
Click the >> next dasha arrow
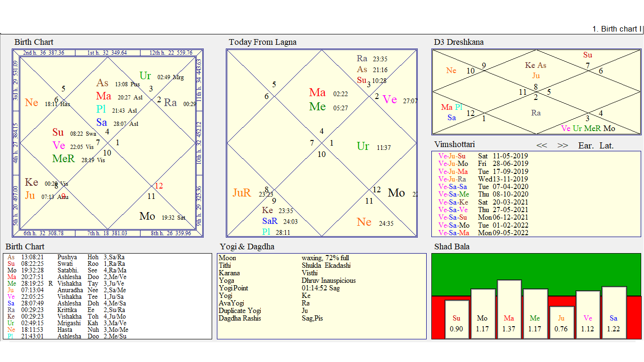point(562,146)
